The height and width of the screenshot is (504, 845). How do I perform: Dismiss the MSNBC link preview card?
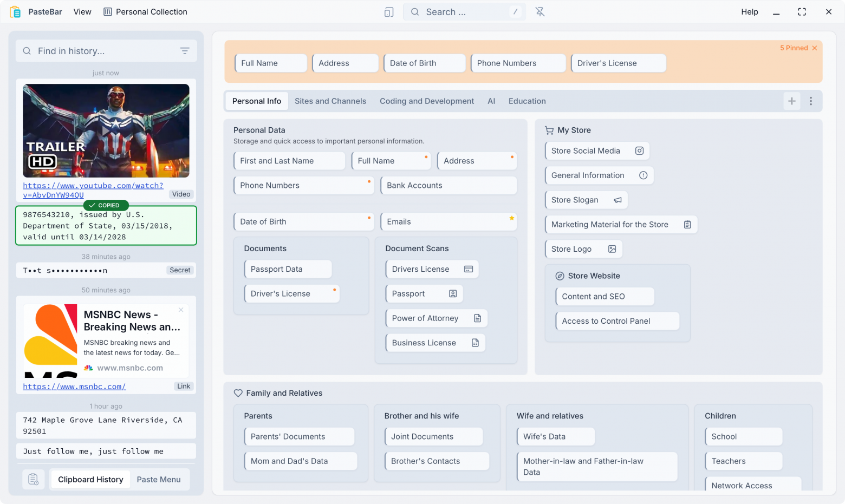click(181, 310)
